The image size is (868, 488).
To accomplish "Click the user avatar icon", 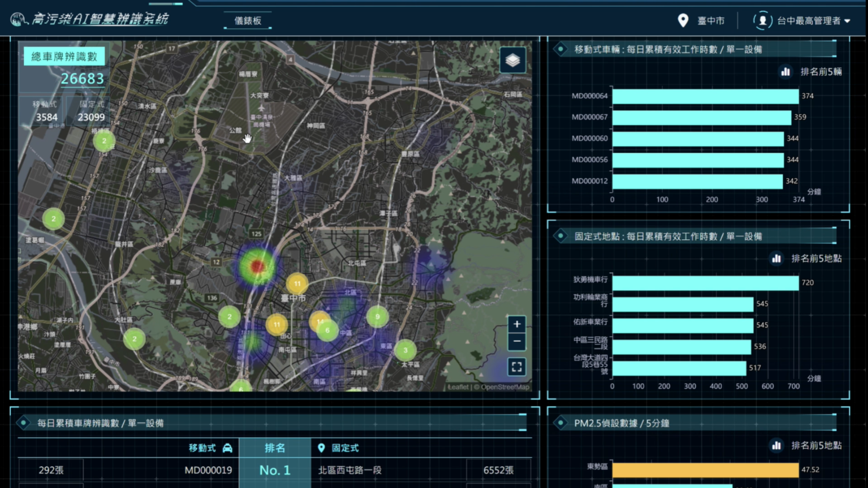I will click(762, 20).
